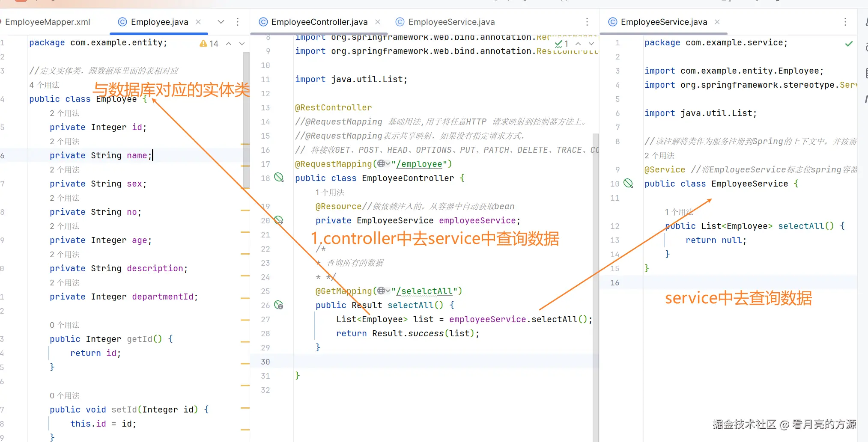Open middle editor pane more options menu
868x442 pixels.
(x=587, y=22)
